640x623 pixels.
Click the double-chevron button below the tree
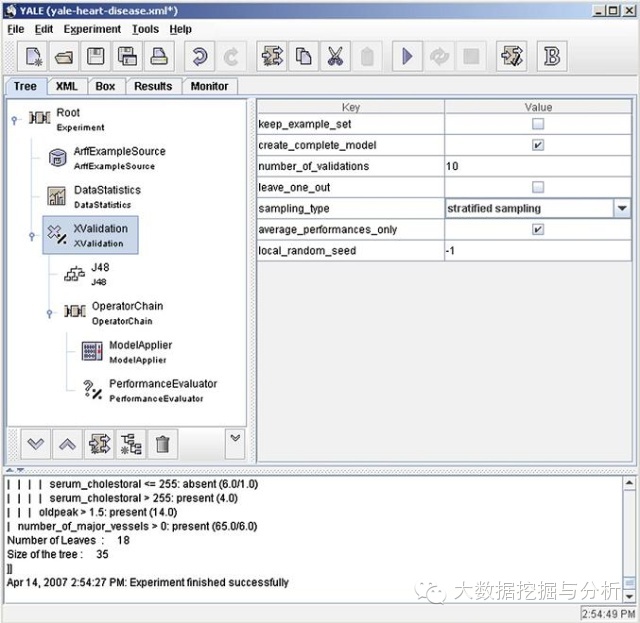coord(235,444)
